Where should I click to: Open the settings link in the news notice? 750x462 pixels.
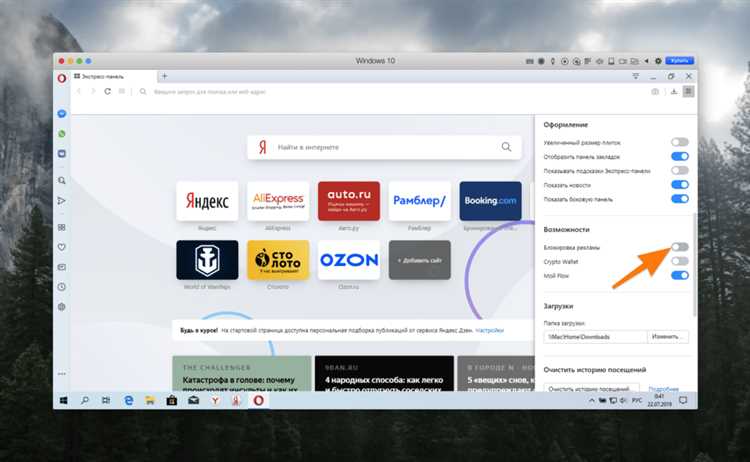tap(489, 330)
